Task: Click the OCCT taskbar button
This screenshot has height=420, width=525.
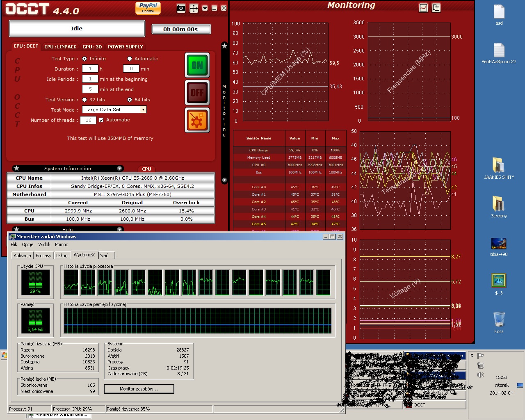Action: point(435,405)
